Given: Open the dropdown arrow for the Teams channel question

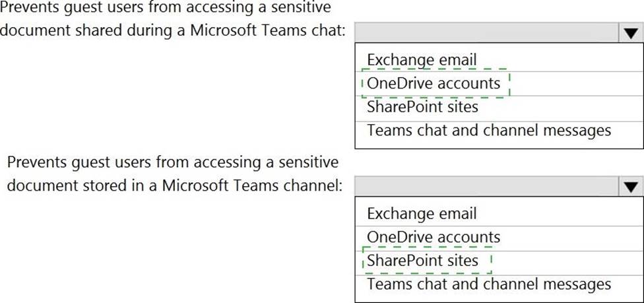Looking at the screenshot, I should point(629,187).
